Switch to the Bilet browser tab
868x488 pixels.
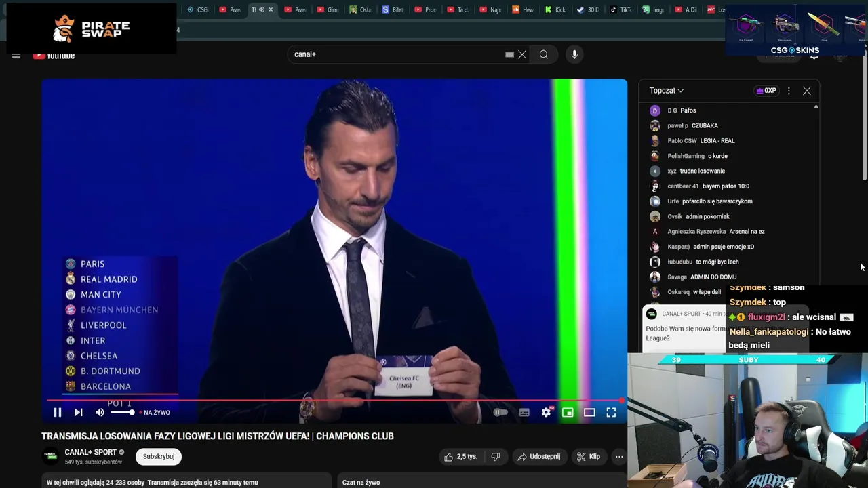tap(393, 9)
